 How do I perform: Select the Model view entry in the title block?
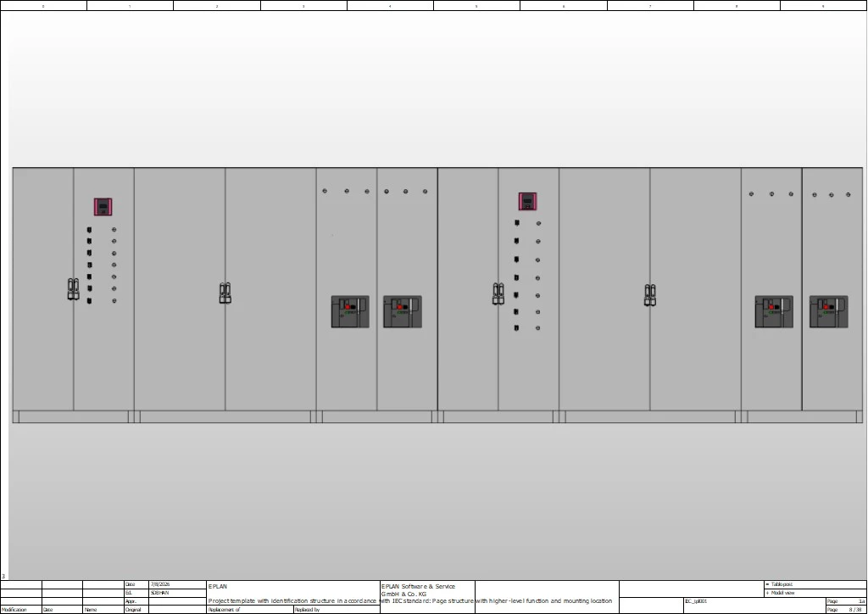782,593
